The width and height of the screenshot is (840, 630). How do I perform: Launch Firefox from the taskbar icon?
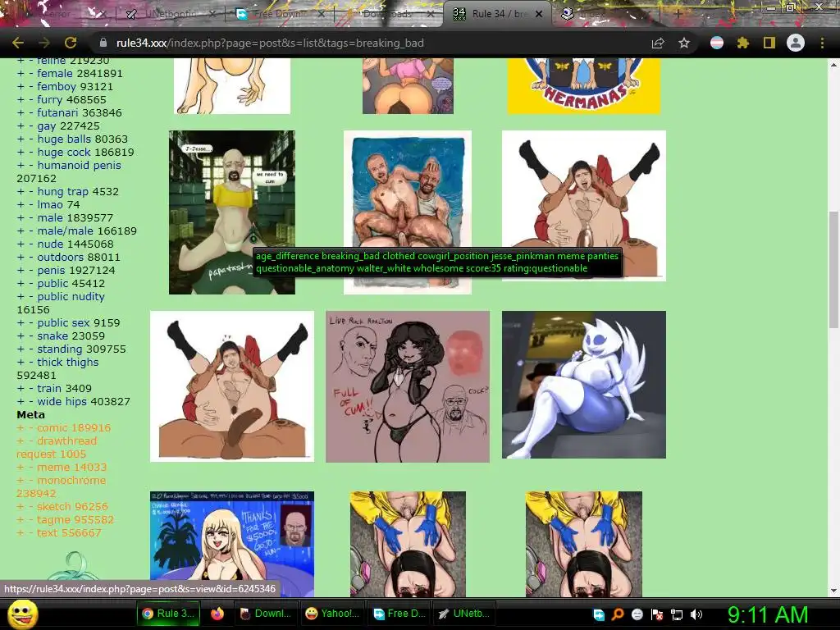coord(217,614)
